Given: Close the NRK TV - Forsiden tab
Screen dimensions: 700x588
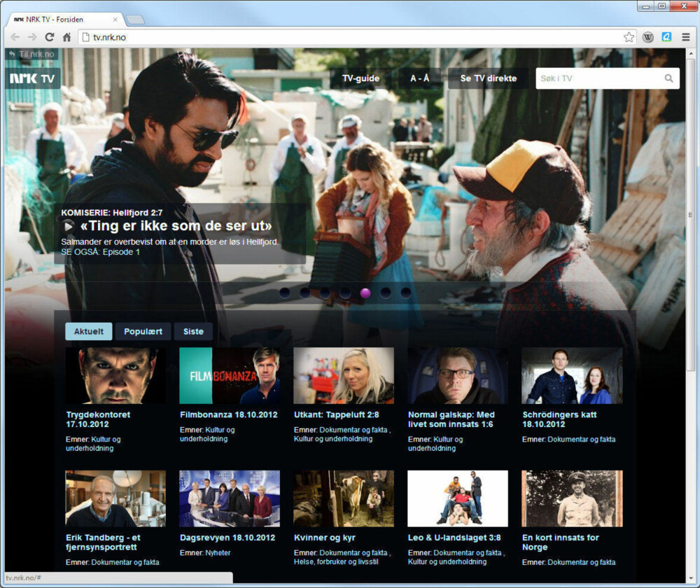Looking at the screenshot, I should pyautogui.click(x=115, y=20).
